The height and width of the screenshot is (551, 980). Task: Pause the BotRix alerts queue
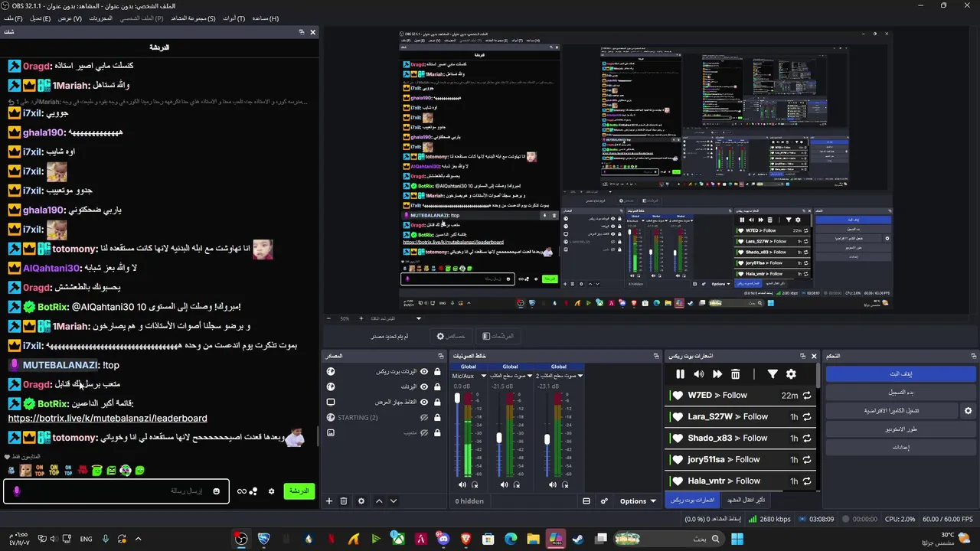tap(680, 374)
